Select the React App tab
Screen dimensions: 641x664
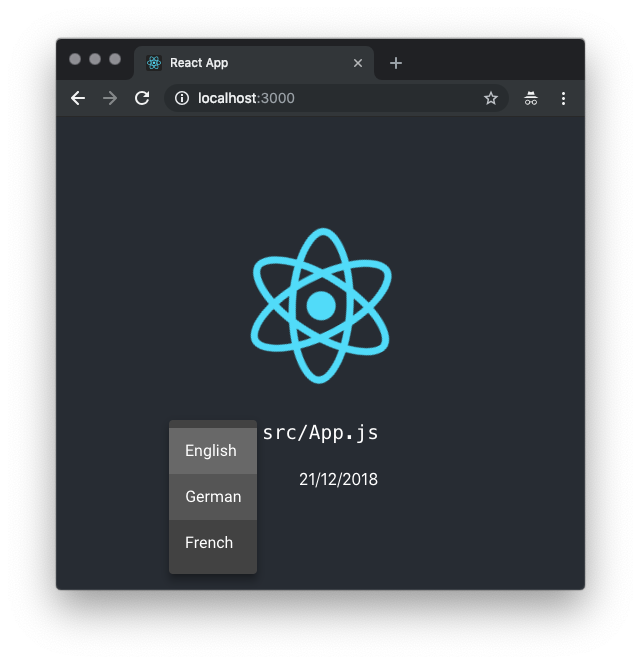[x=254, y=63]
